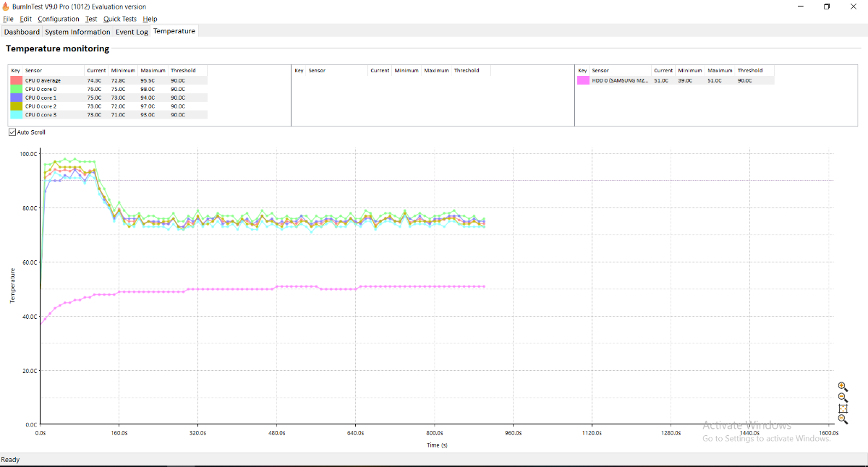Click the BurnInTest flame icon in title bar
Viewport: 868px width, 467px height.
(6, 7)
